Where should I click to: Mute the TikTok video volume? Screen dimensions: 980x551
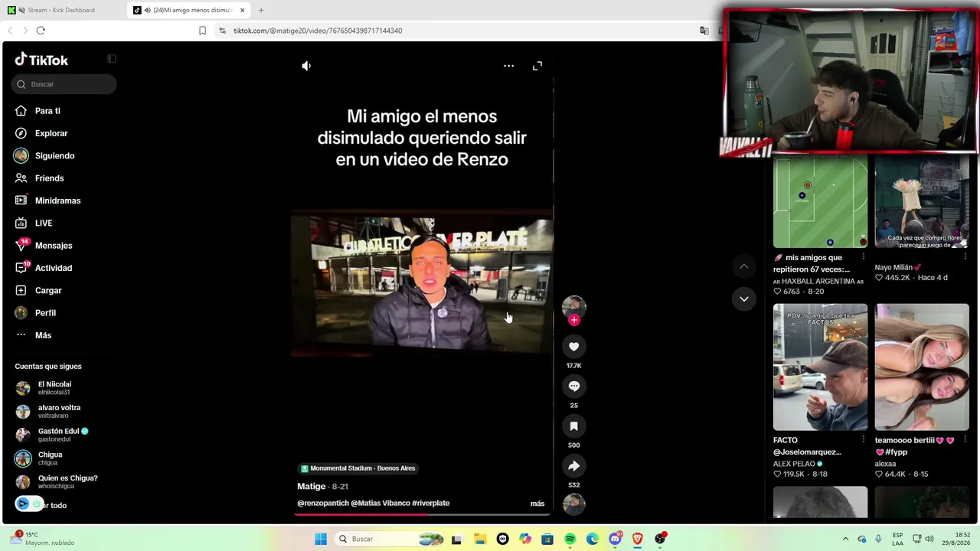306,66
